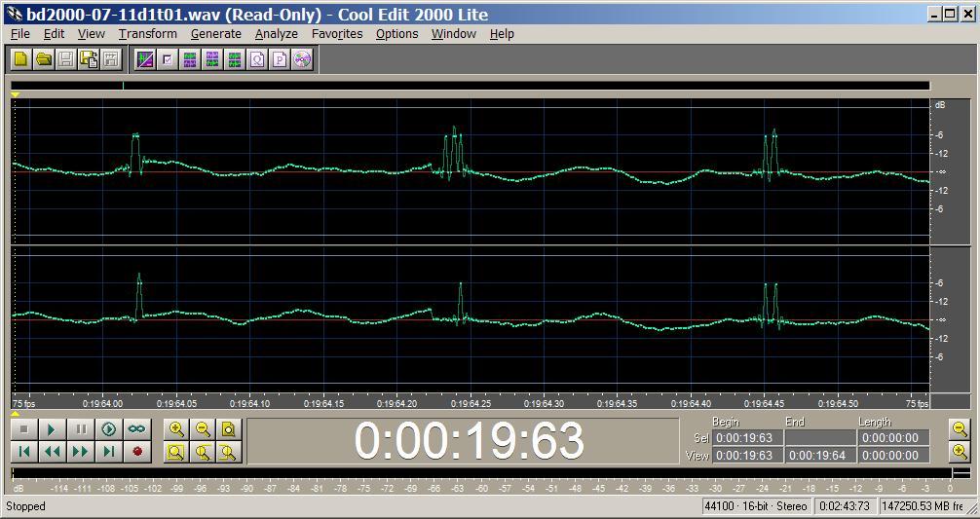
Task: Click the CD player toolbar icon
Action: pyautogui.click(x=302, y=59)
